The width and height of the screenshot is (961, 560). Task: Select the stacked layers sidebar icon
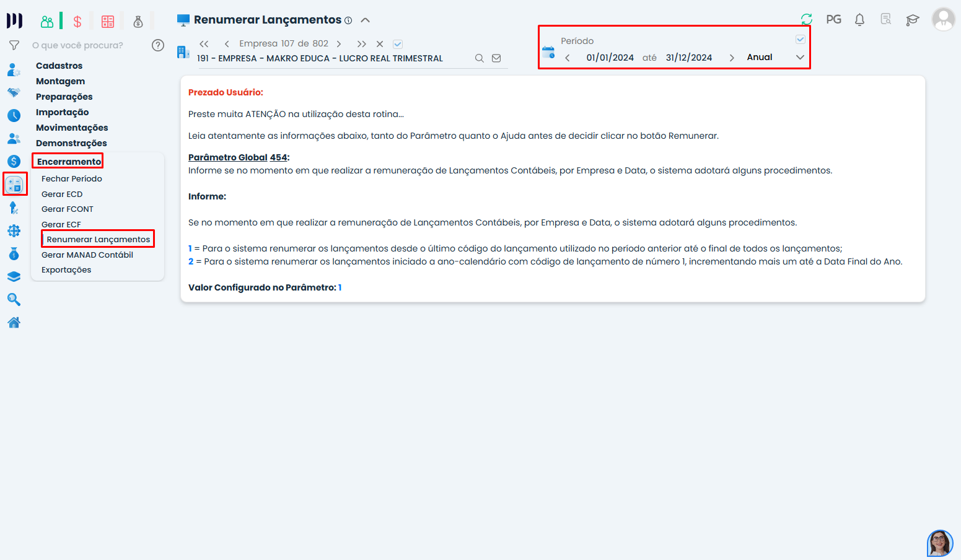(14, 277)
